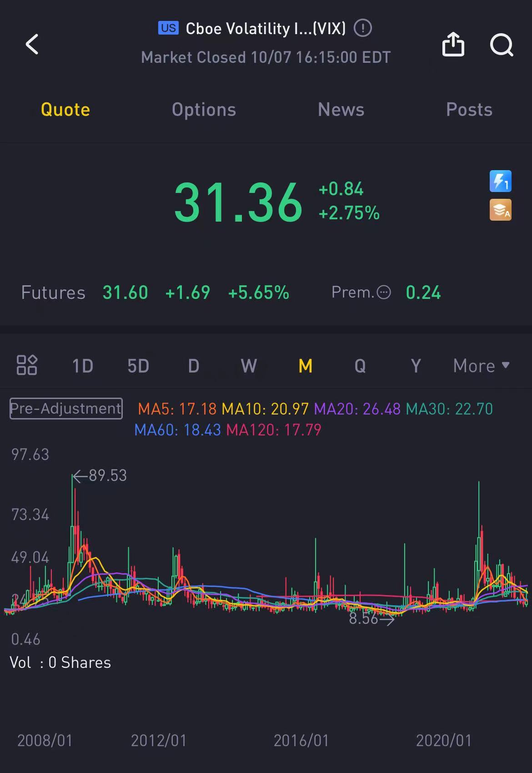The height and width of the screenshot is (773, 532).
Task: Switch to the News tab
Action: [x=341, y=110]
